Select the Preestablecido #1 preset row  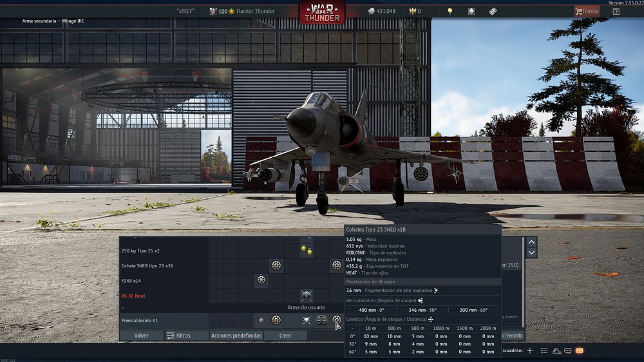[162, 320]
